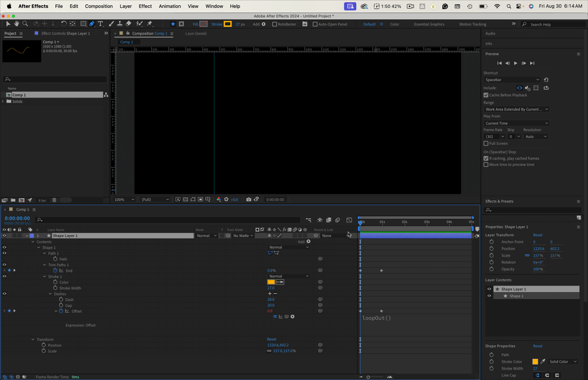
Task: Click the motion blur enable icon in timeline
Action: tap(337, 220)
